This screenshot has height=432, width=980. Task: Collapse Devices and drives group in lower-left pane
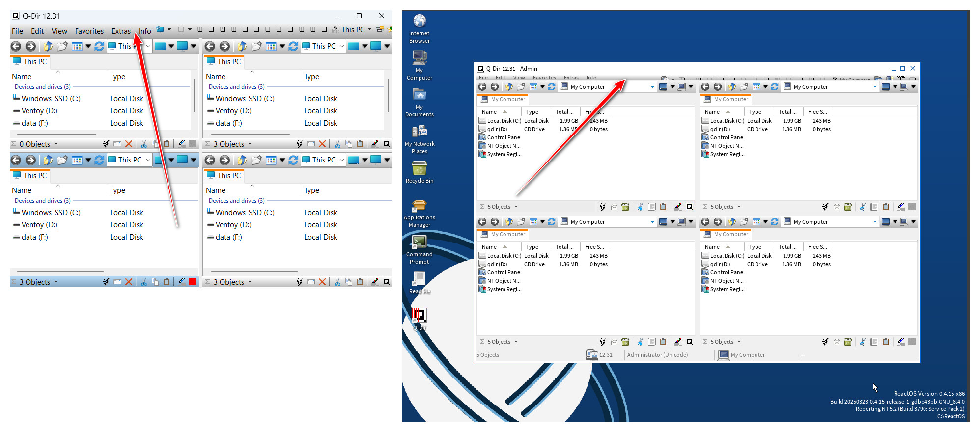[42, 201]
